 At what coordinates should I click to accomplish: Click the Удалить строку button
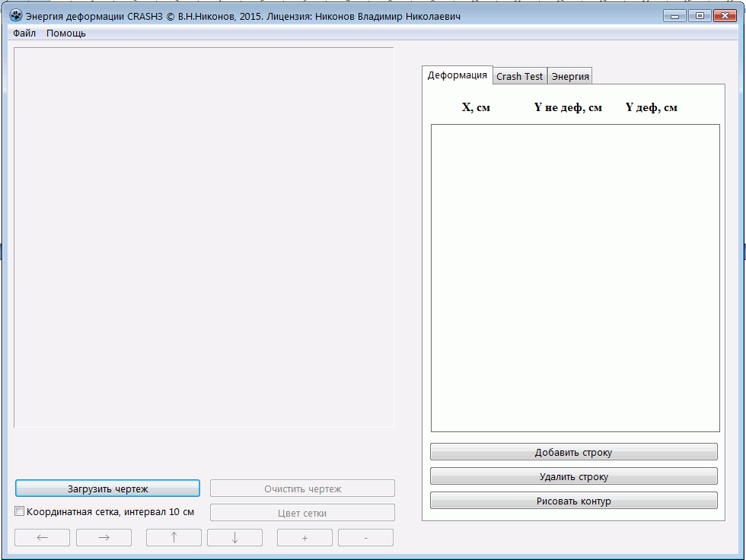point(573,476)
